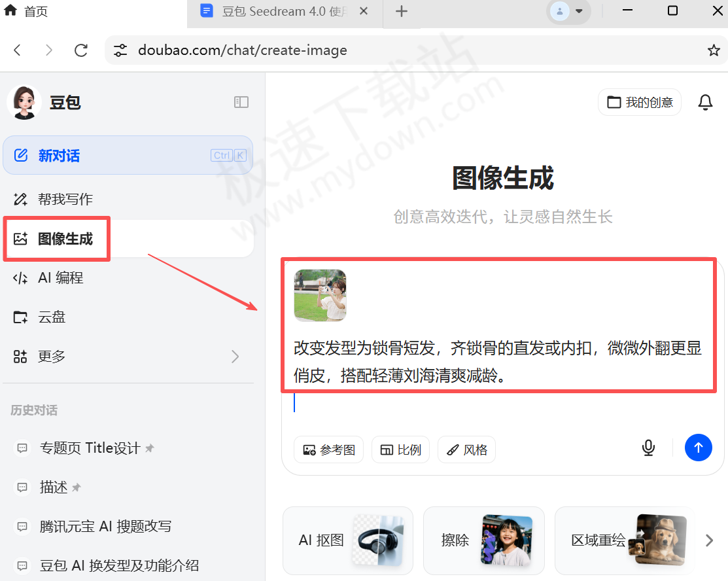Select the AI 抠图 feature card
The image size is (728, 581).
(347, 540)
